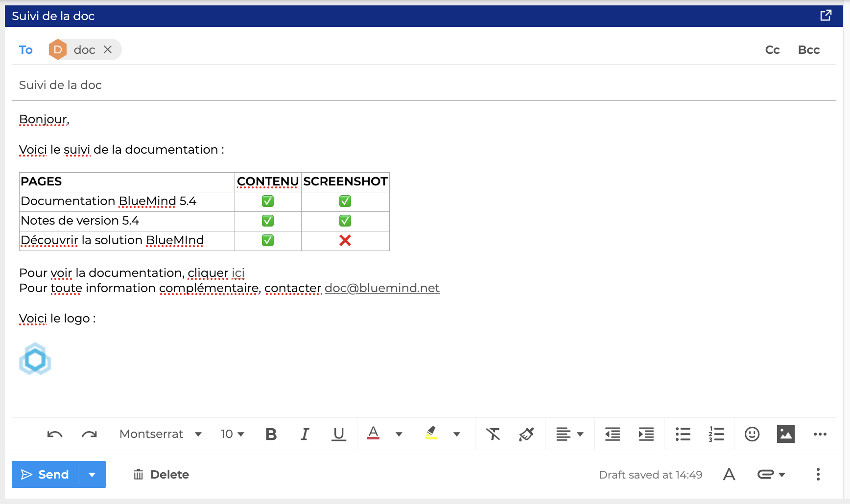
Task: Toggle Bold formatting
Action: [271, 434]
